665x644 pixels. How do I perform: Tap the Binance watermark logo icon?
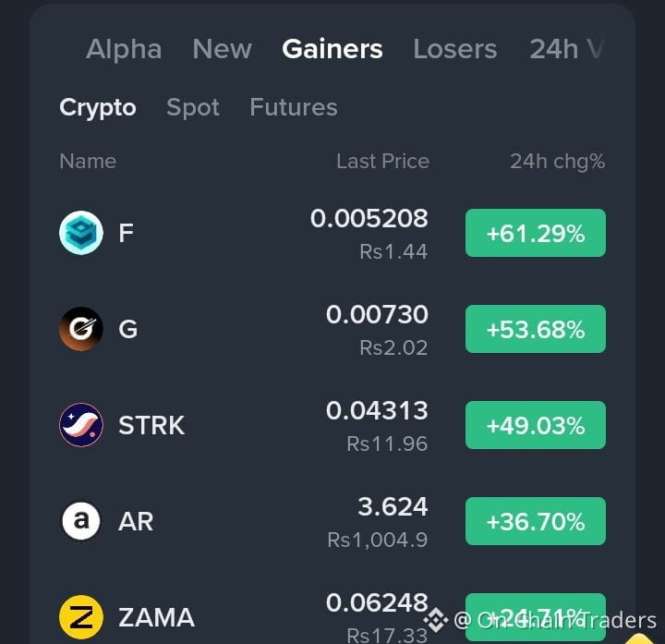tap(436, 620)
